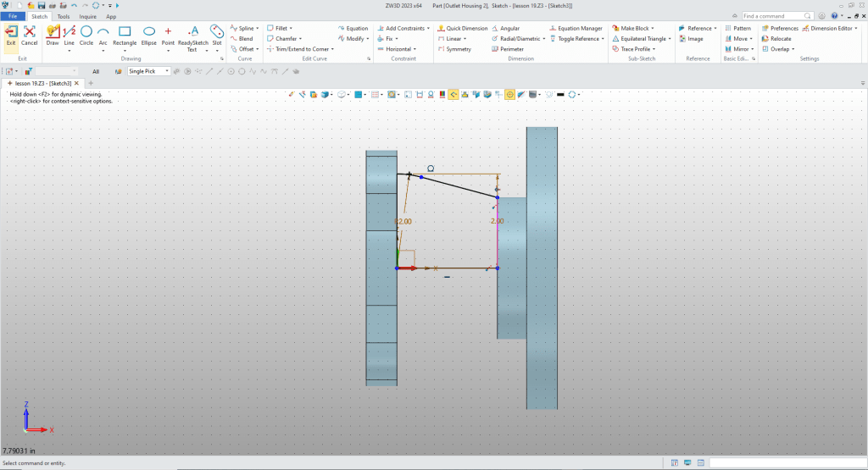Toggle the highlighted yellow target view icon
This screenshot has width=868, height=470.
coord(510,95)
